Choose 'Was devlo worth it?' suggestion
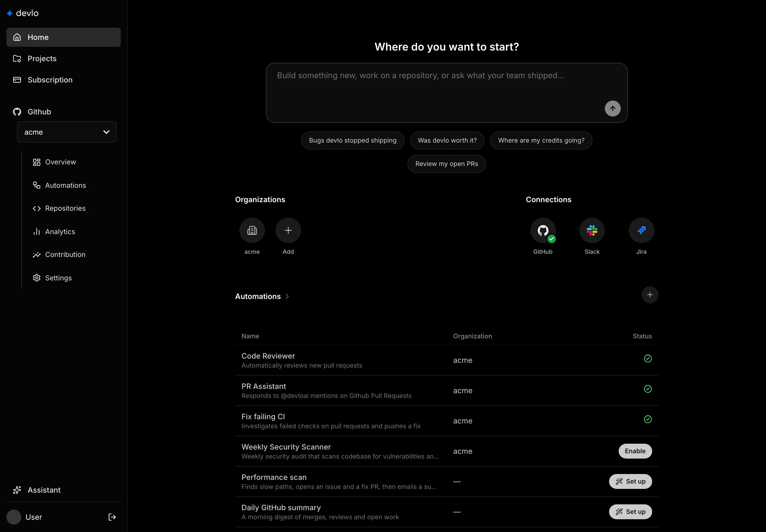This screenshot has width=766, height=532. pos(447,140)
